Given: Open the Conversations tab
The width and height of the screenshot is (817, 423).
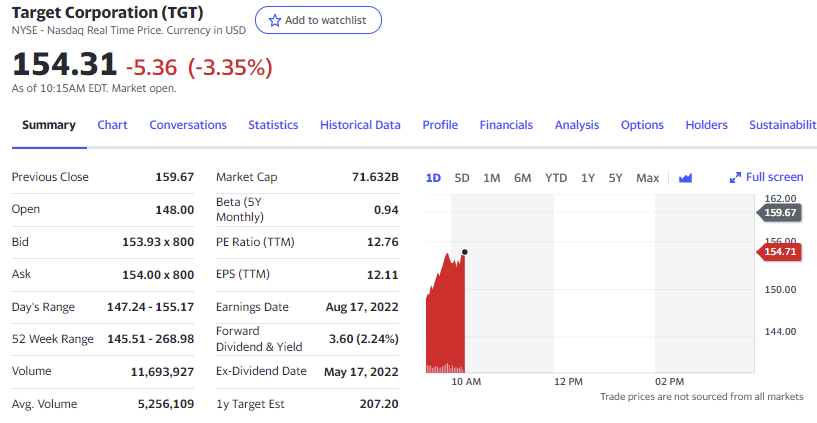Looking at the screenshot, I should pos(188,125).
